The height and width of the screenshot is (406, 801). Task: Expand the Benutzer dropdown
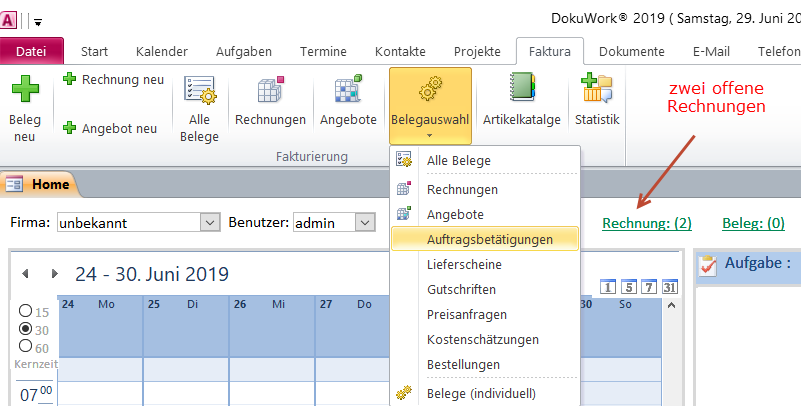(x=365, y=223)
